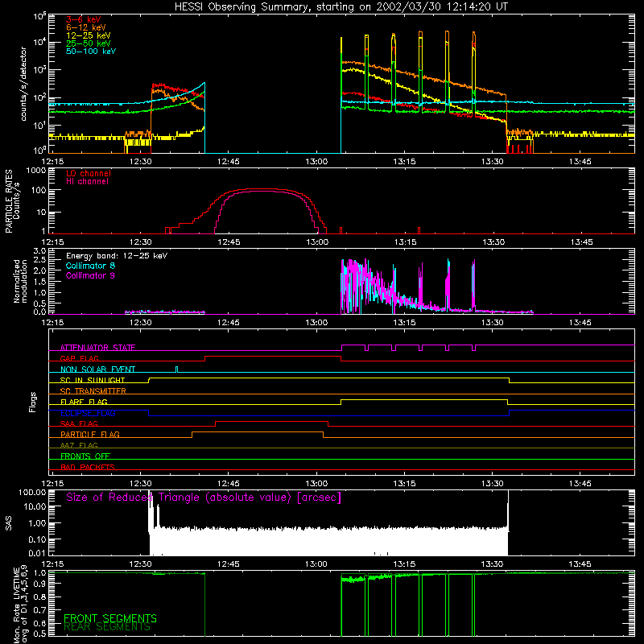Click the NON SOLAR EVENT flag pulse
The height and width of the screenshot is (644, 644).
click(176, 369)
